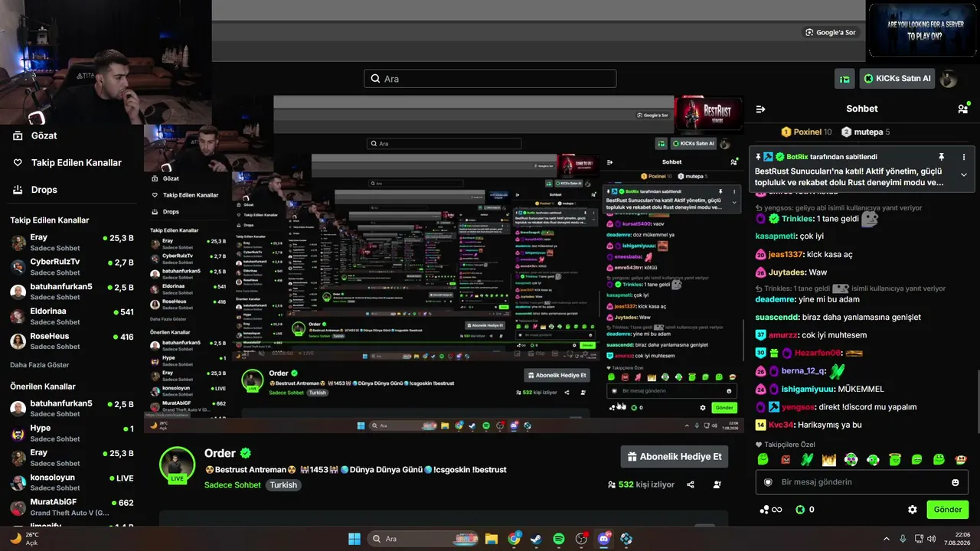Open the KICKs balance icon

[x=801, y=510]
